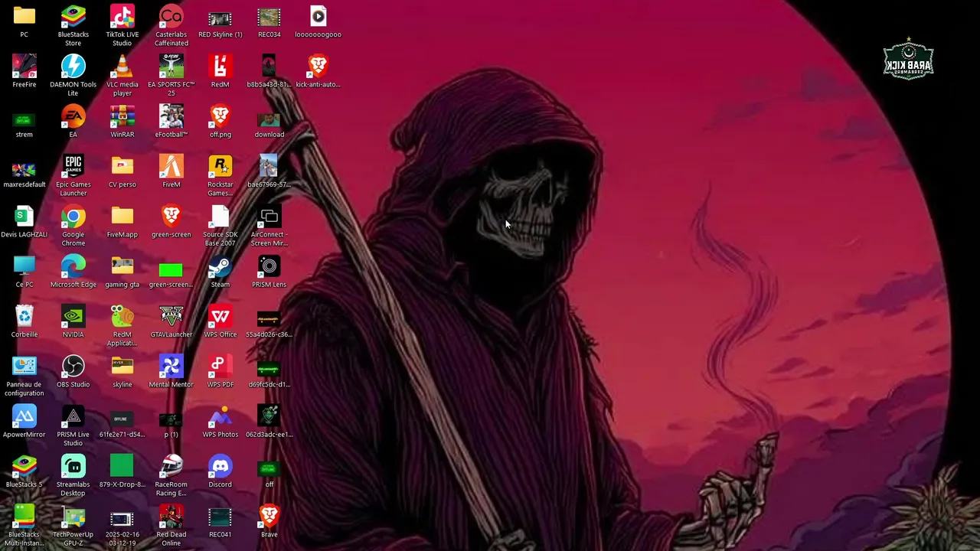Launch Google Chrome shortcut
980x551 pixels.
pos(73,217)
